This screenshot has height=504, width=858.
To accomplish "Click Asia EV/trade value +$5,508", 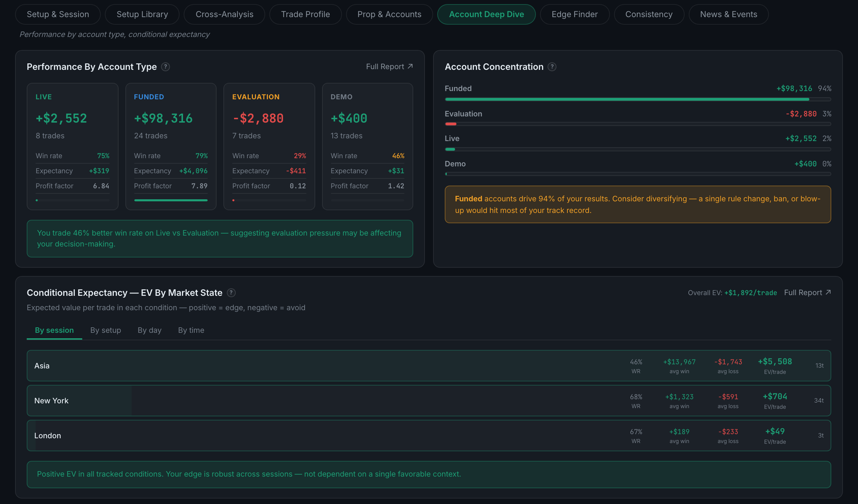I will [775, 362].
